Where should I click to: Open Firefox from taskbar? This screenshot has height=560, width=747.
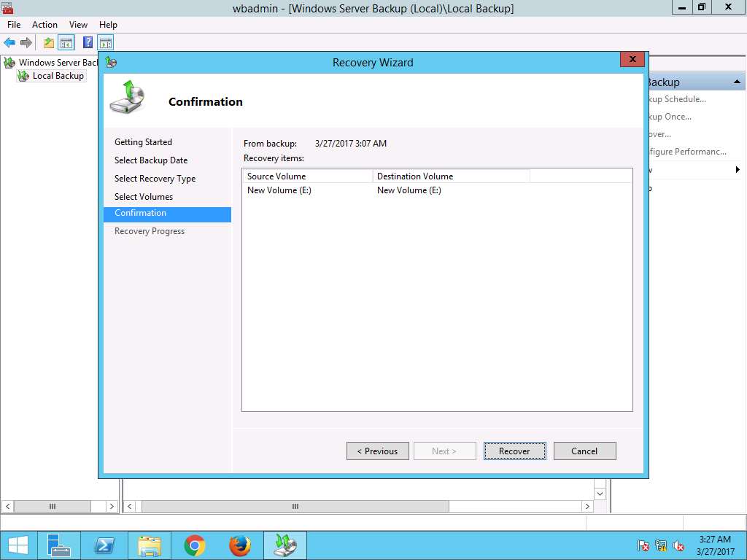239,545
